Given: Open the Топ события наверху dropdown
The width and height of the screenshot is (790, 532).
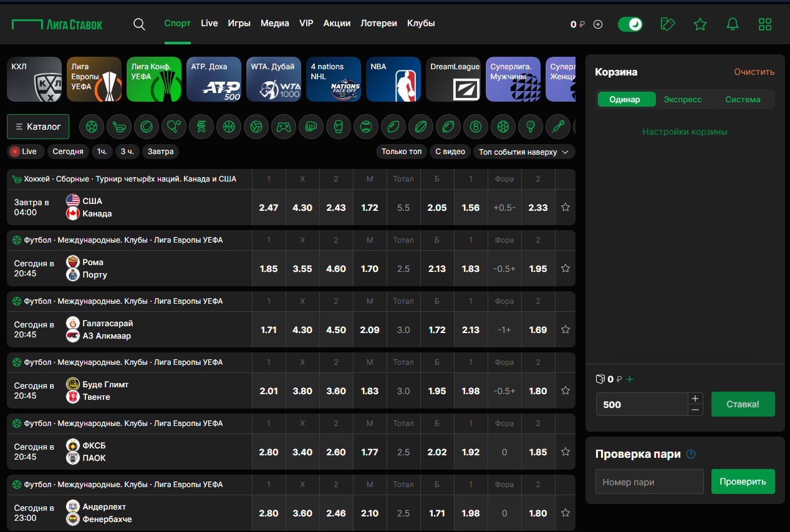Looking at the screenshot, I should click(524, 152).
